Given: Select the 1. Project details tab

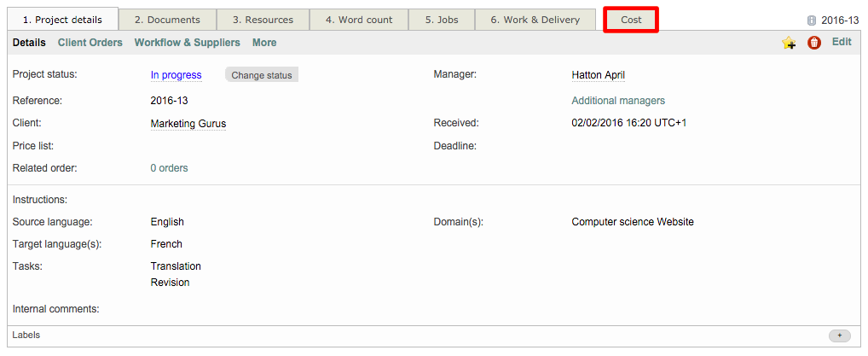Looking at the screenshot, I should (62, 20).
